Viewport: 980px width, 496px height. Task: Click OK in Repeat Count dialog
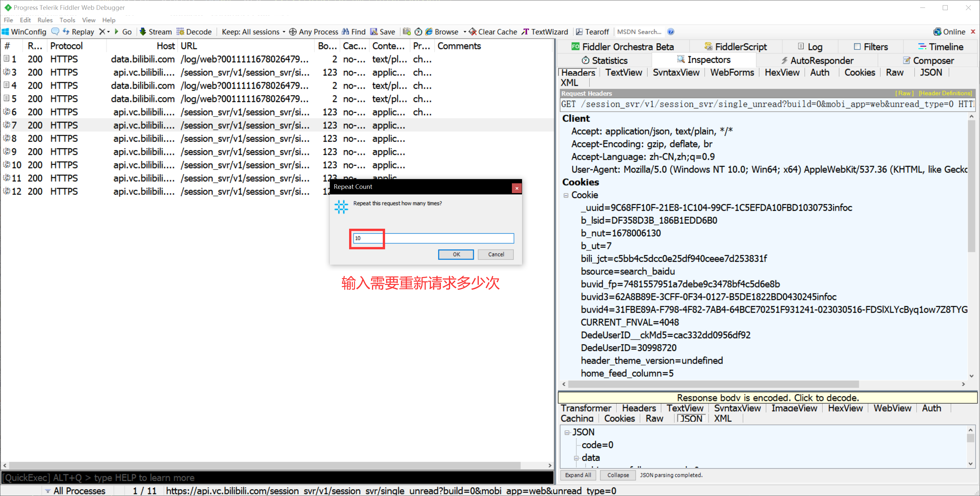tap(456, 255)
